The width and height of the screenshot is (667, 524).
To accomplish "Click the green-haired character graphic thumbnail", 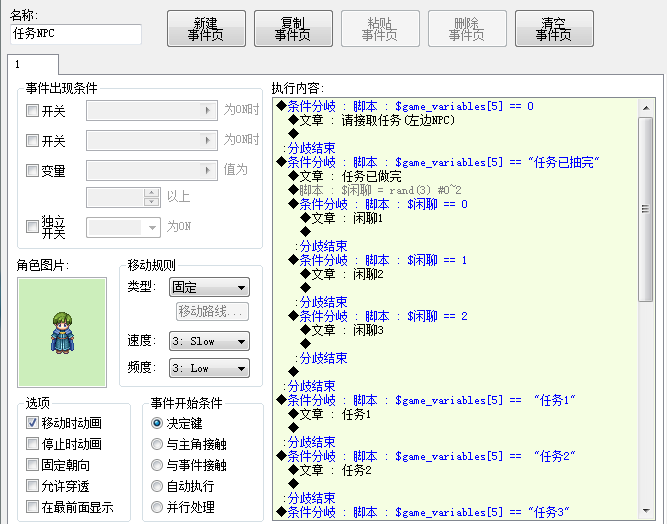I will (62, 333).
